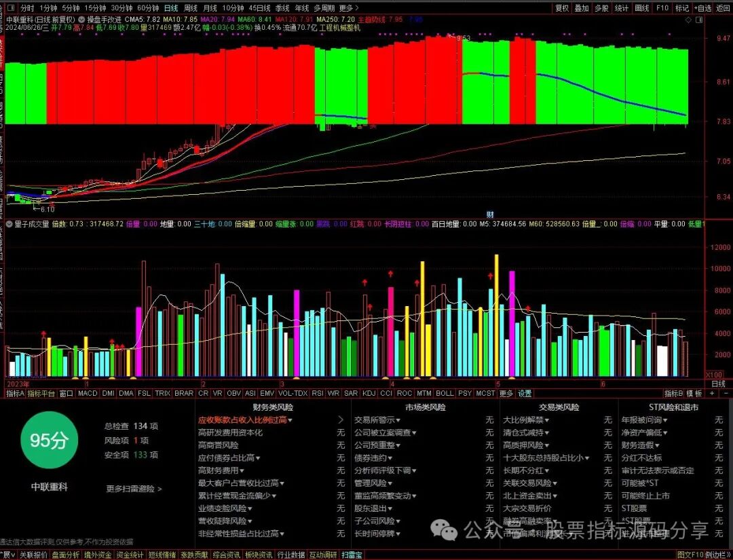The width and height of the screenshot is (733, 560).
Task: Open 指标平台 indicator platform
Action: pyautogui.click(x=41, y=394)
